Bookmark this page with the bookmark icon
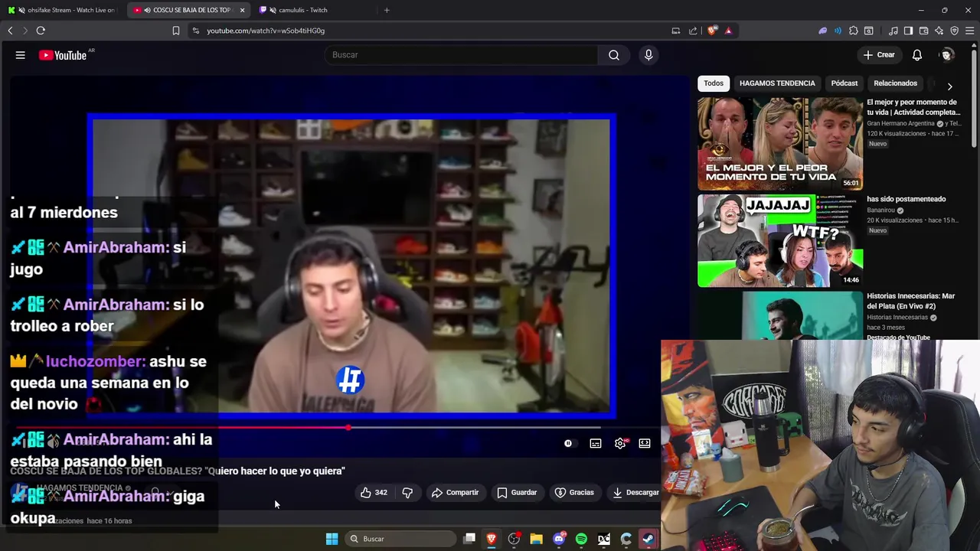Image resolution: width=980 pixels, height=551 pixels. click(x=175, y=31)
